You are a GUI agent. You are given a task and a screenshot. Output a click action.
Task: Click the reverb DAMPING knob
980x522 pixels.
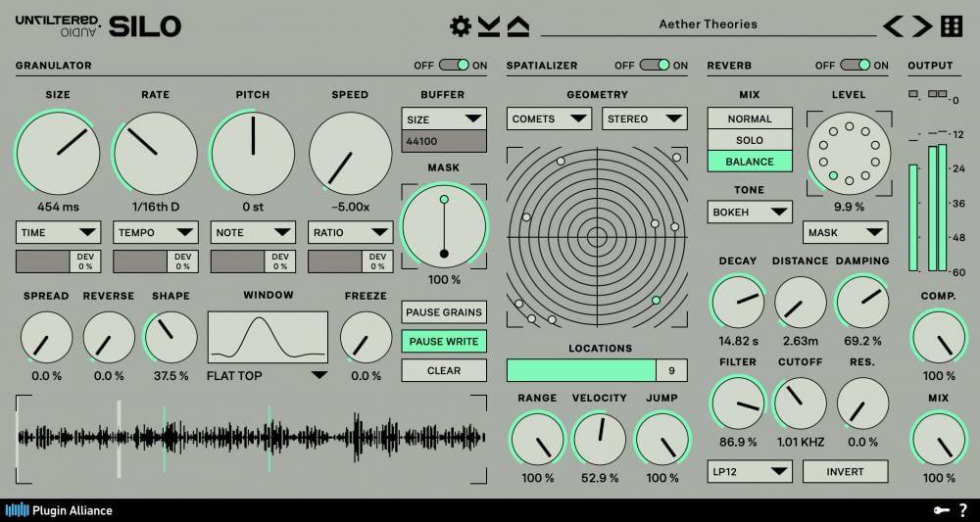pyautogui.click(x=862, y=303)
